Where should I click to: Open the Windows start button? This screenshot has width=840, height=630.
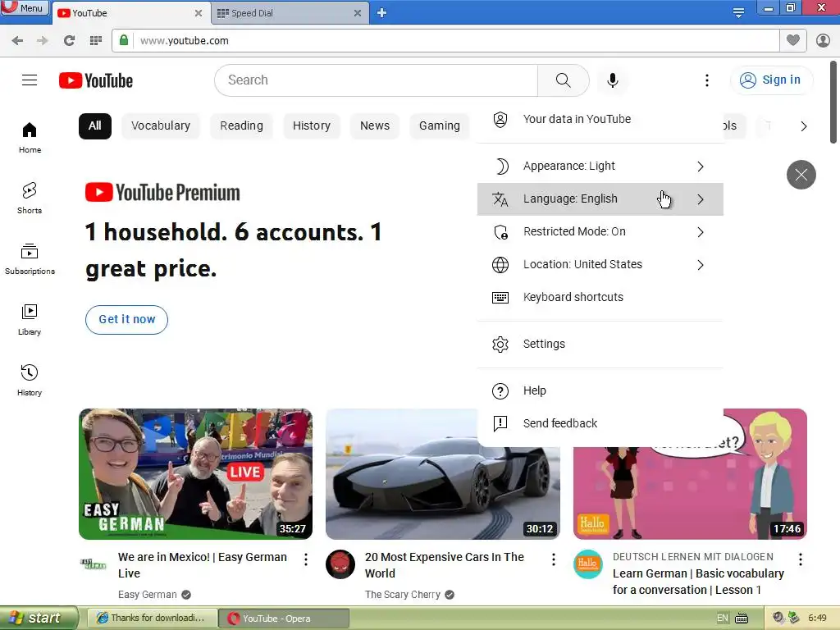pyautogui.click(x=39, y=619)
